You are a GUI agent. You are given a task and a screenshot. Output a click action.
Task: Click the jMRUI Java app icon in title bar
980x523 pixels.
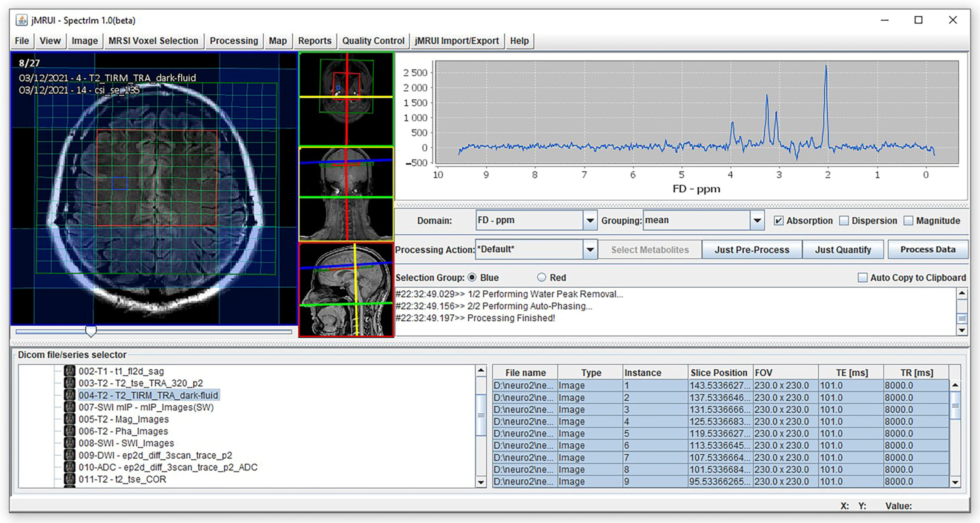click(22, 20)
